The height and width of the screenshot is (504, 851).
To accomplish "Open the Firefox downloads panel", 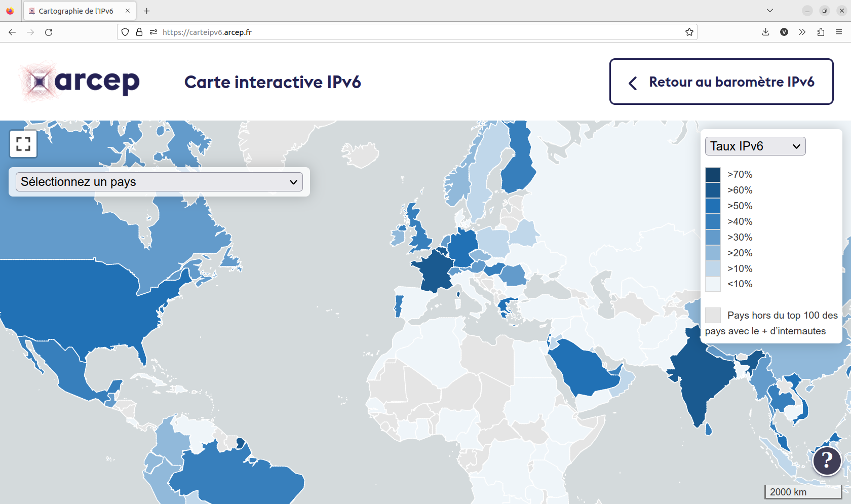I will tap(765, 32).
